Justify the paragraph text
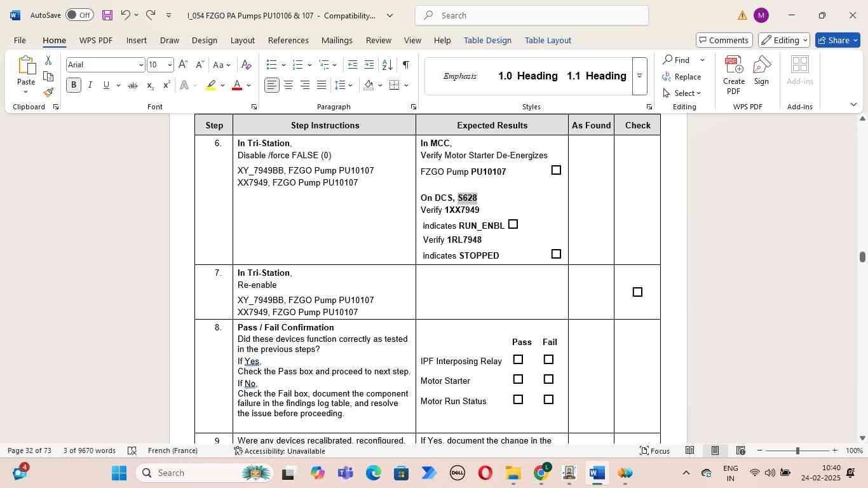Screen dimensions: 868x488 pos(322,85)
